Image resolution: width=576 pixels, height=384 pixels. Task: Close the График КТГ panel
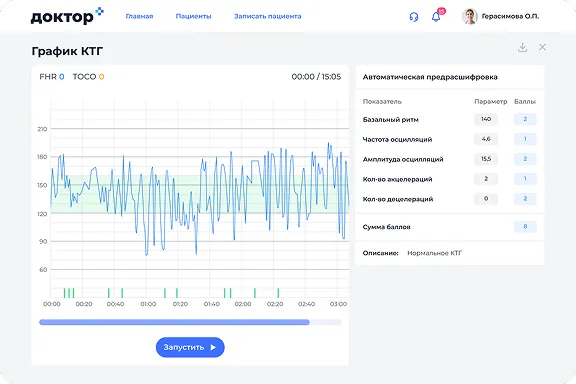(542, 47)
